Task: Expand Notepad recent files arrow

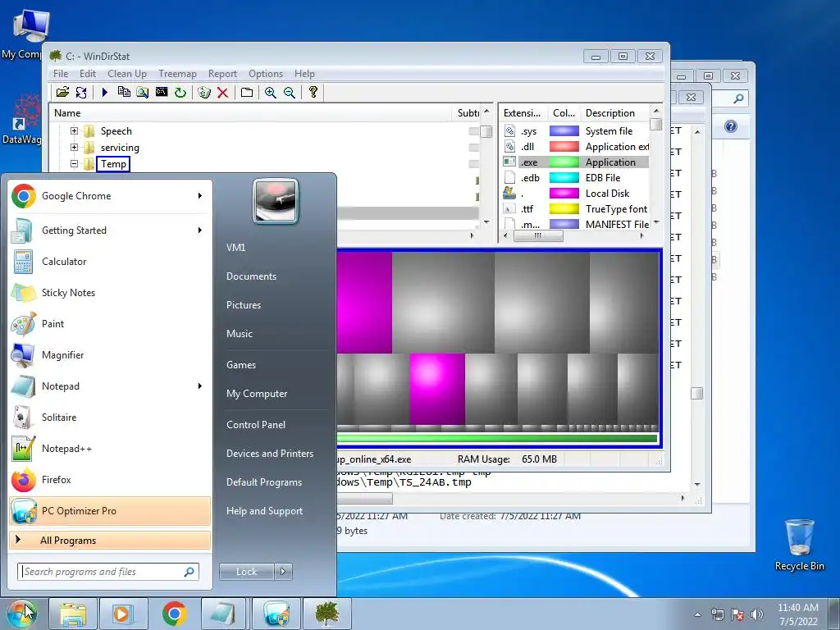Action: (200, 386)
